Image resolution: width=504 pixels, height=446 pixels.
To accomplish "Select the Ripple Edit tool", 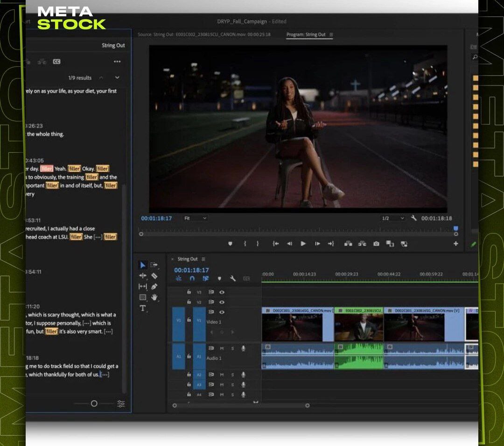I will coord(143,276).
